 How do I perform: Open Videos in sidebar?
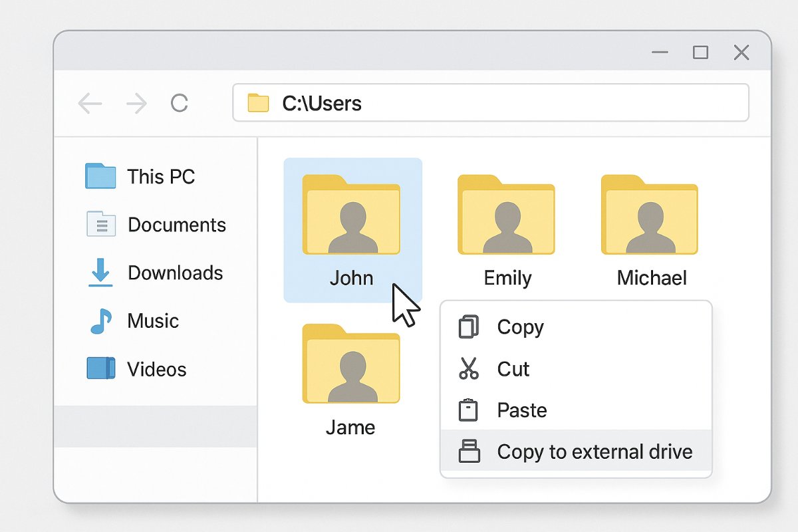136,369
